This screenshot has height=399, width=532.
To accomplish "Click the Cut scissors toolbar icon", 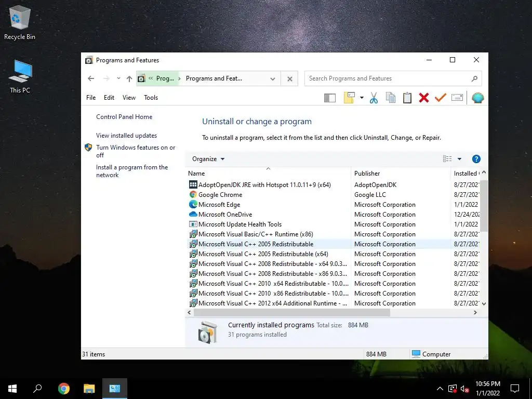I will click(374, 98).
